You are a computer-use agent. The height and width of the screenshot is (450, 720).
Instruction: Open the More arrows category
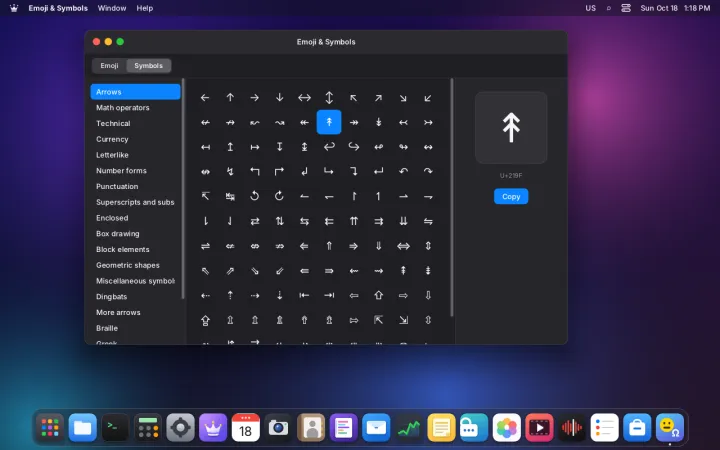(135, 312)
